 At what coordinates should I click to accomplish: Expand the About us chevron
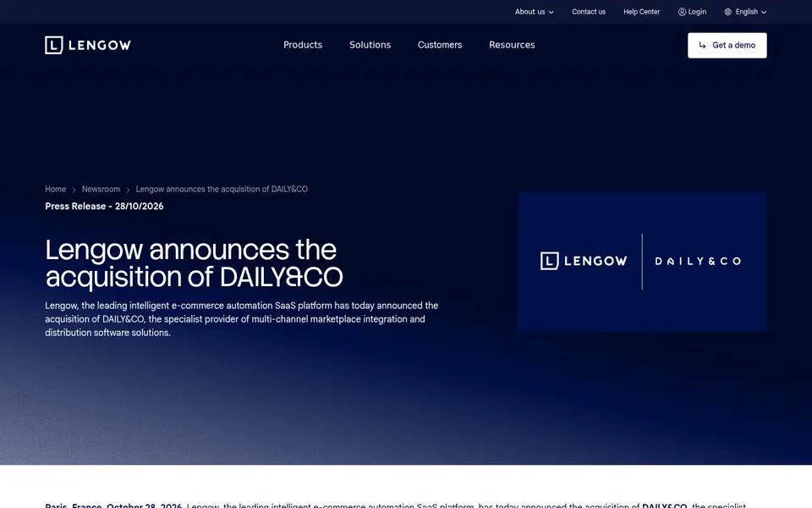click(551, 13)
